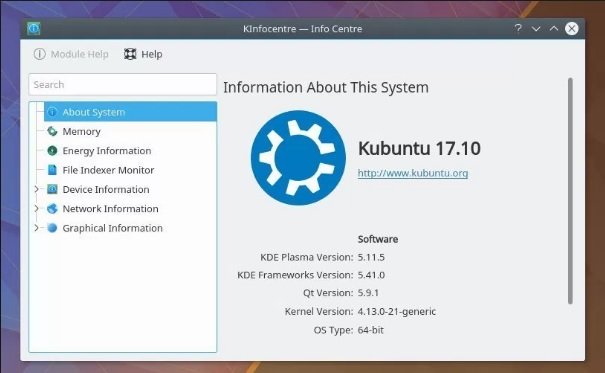
Task: Click the question mark title bar button
Action: [x=518, y=29]
